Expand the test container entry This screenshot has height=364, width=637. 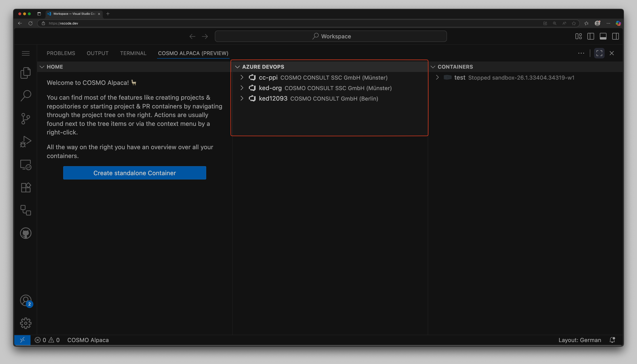pyautogui.click(x=437, y=77)
